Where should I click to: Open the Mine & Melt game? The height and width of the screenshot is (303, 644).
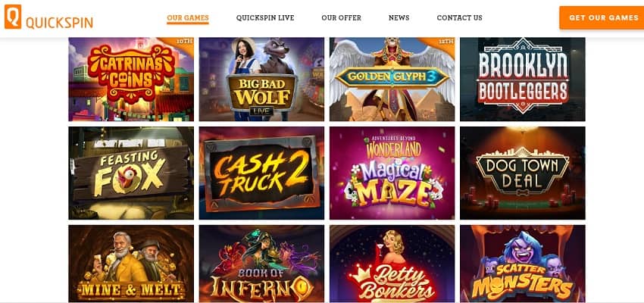click(x=131, y=264)
